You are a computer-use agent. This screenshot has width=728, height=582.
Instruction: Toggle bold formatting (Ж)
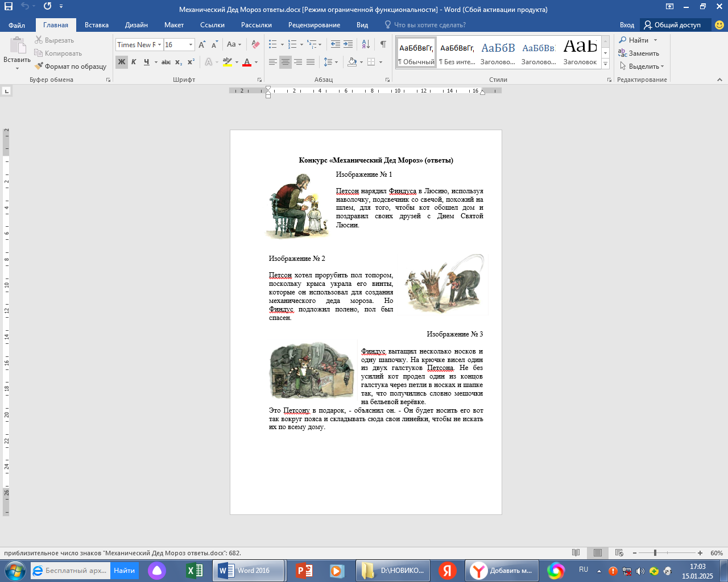coord(122,62)
